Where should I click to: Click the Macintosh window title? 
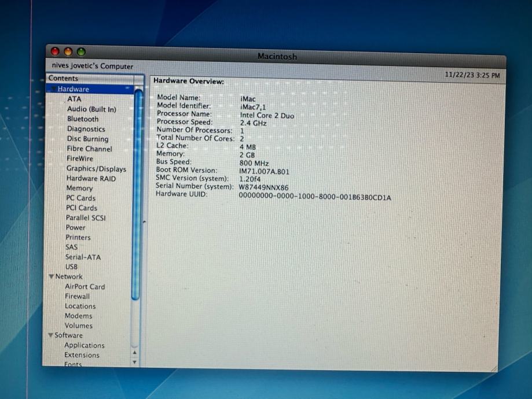coord(277,57)
